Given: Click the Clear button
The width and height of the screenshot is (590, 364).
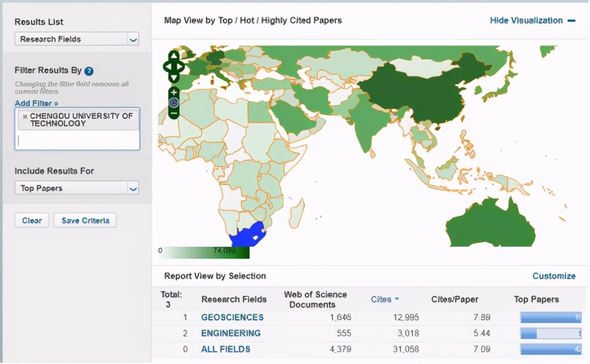Looking at the screenshot, I should (32, 220).
